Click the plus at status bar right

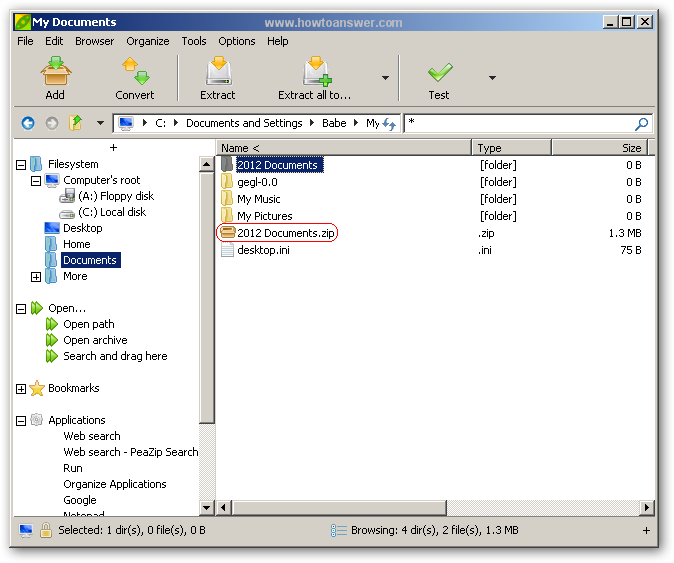646,531
